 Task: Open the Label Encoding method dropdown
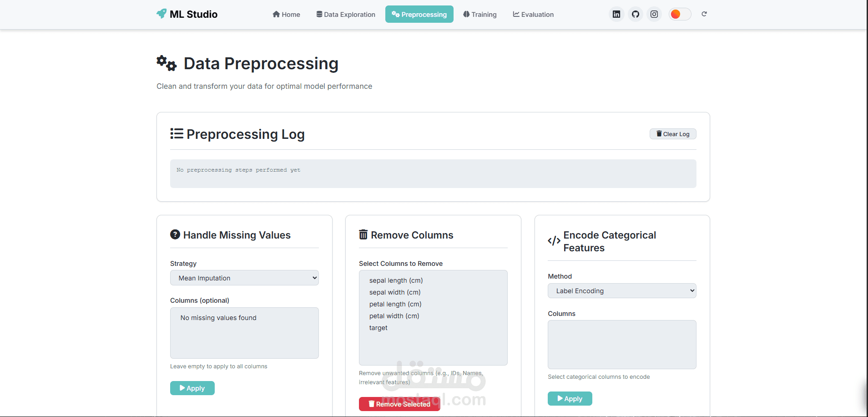click(x=622, y=291)
